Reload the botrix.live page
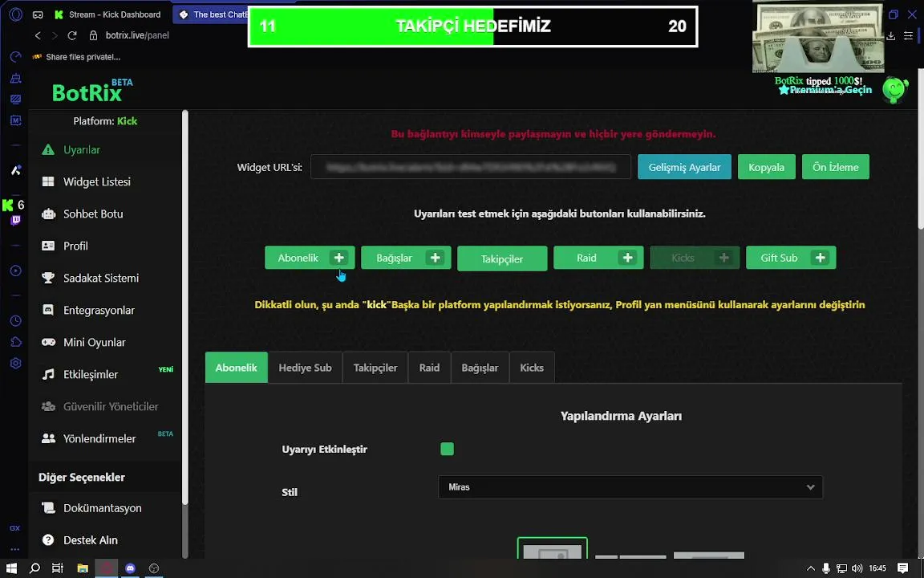The image size is (924, 578). pyautogui.click(x=72, y=35)
